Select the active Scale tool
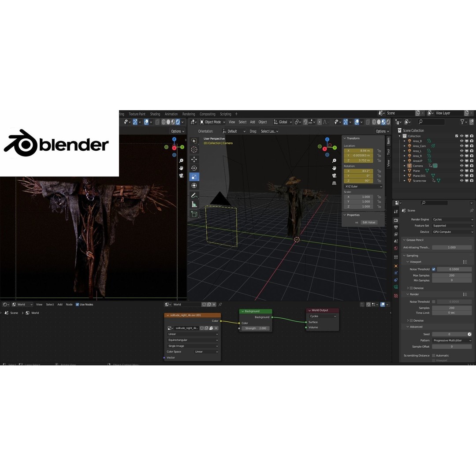 tap(194, 177)
